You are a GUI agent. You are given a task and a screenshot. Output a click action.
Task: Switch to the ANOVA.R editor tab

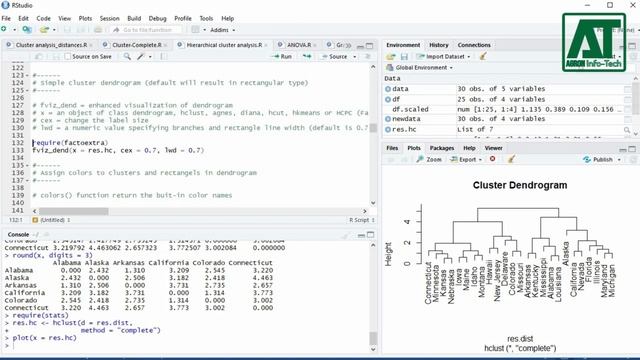(299, 45)
